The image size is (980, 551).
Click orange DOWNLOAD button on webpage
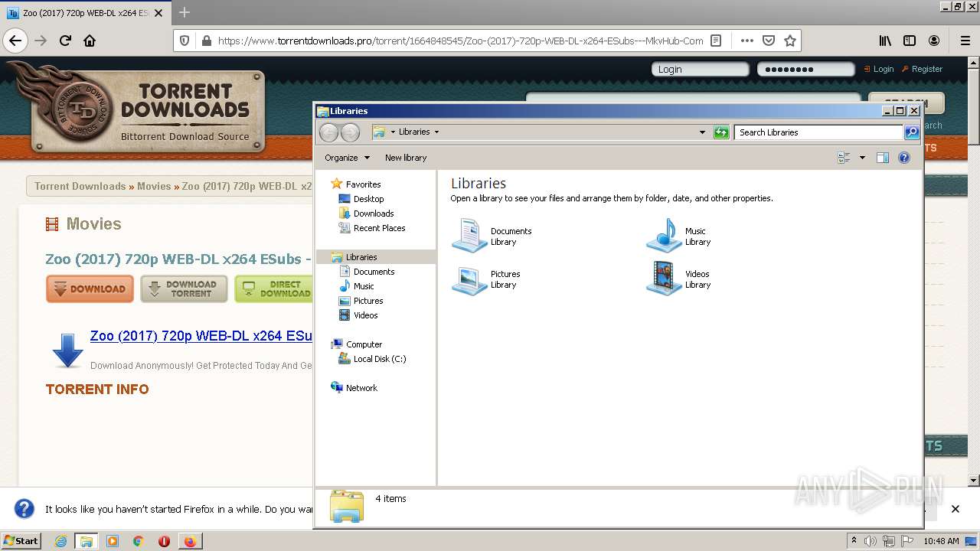click(x=90, y=289)
